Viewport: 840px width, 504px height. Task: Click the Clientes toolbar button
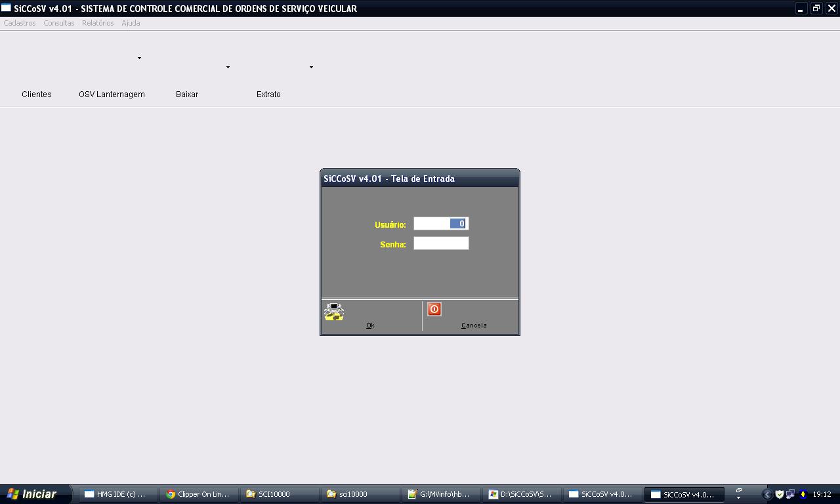point(37,94)
